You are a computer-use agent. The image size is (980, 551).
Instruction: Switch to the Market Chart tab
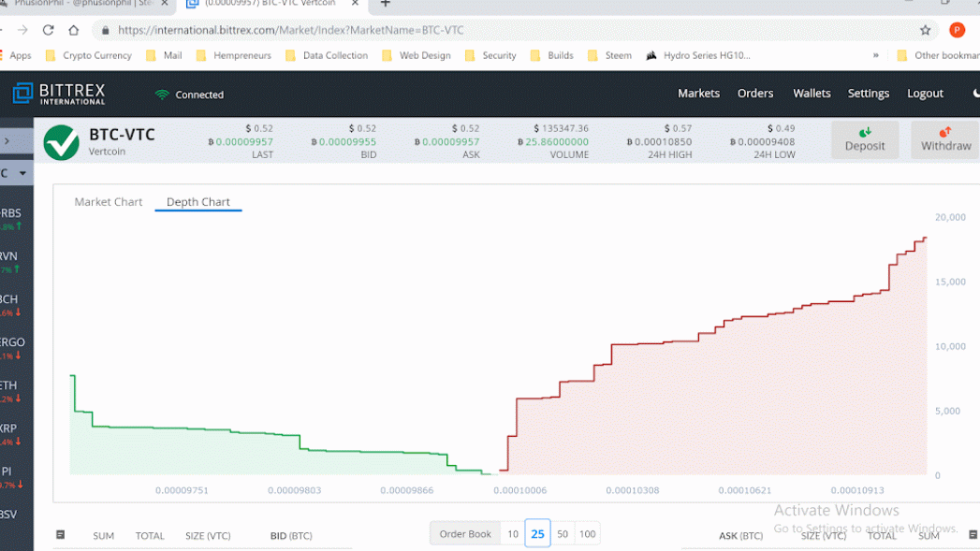(x=109, y=202)
